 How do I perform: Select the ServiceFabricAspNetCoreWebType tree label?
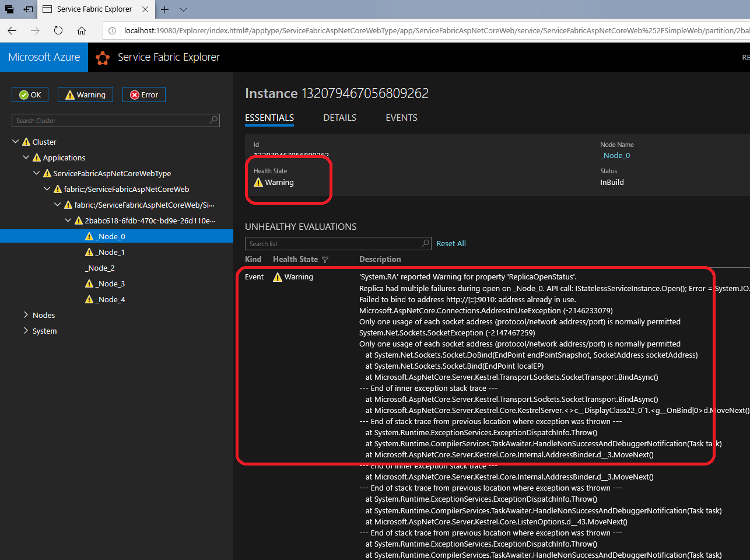(112, 173)
